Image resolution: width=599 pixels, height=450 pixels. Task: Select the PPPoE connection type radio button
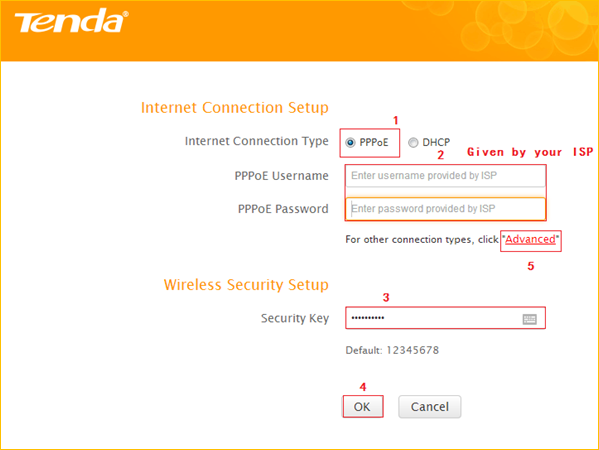[350, 143]
